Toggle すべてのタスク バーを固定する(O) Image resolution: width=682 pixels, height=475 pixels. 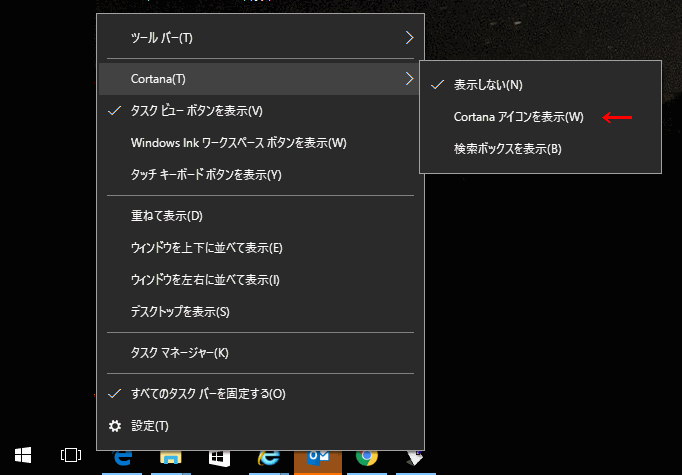[x=261, y=394]
